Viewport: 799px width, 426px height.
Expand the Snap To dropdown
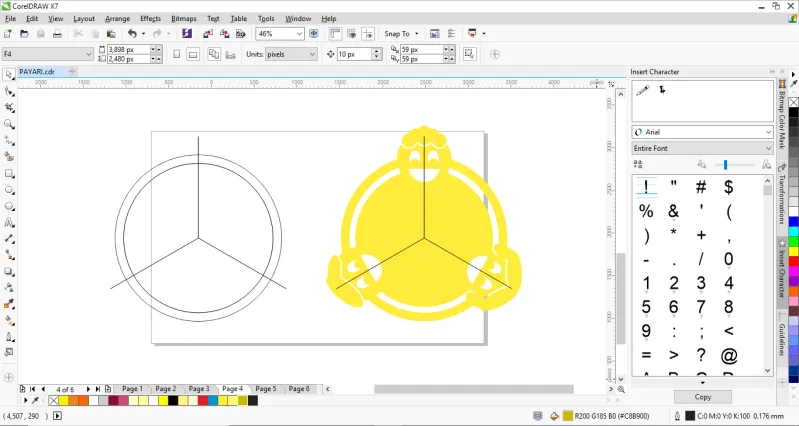(416, 34)
